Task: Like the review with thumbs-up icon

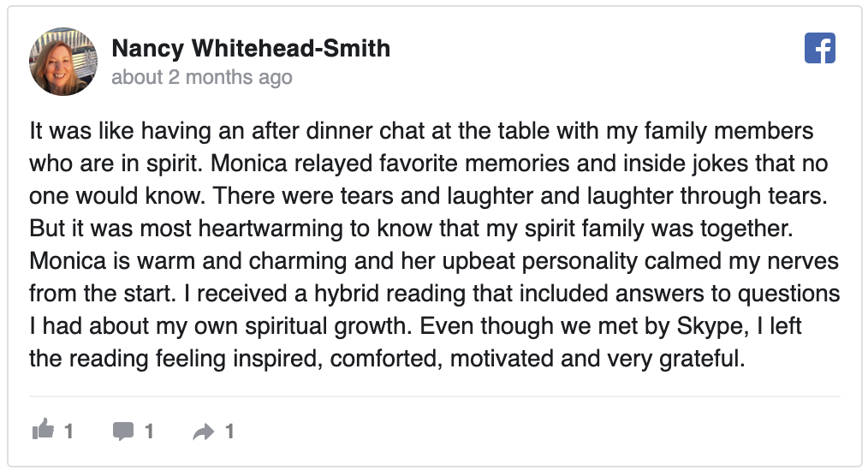Action: (42, 431)
